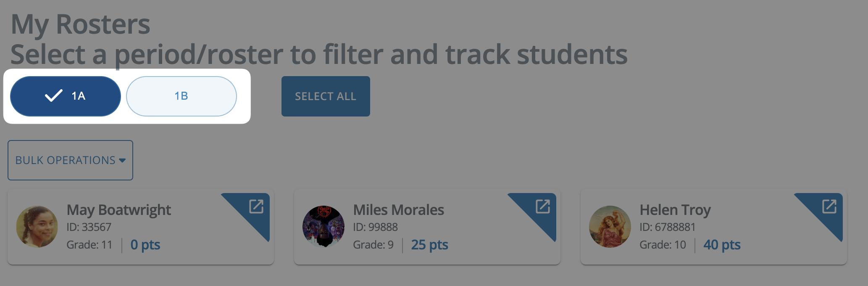Select Miles Morales' student card ID line
The height and width of the screenshot is (286, 868).
[x=375, y=227]
